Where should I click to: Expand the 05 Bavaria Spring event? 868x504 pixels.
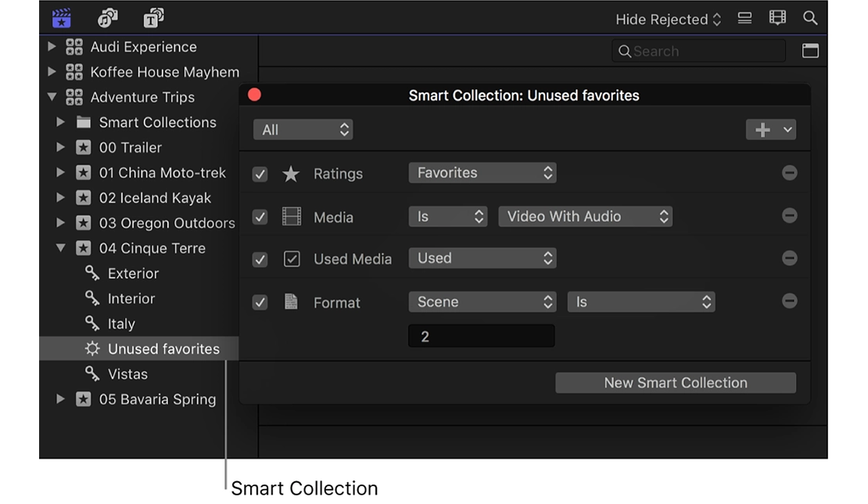click(x=62, y=399)
